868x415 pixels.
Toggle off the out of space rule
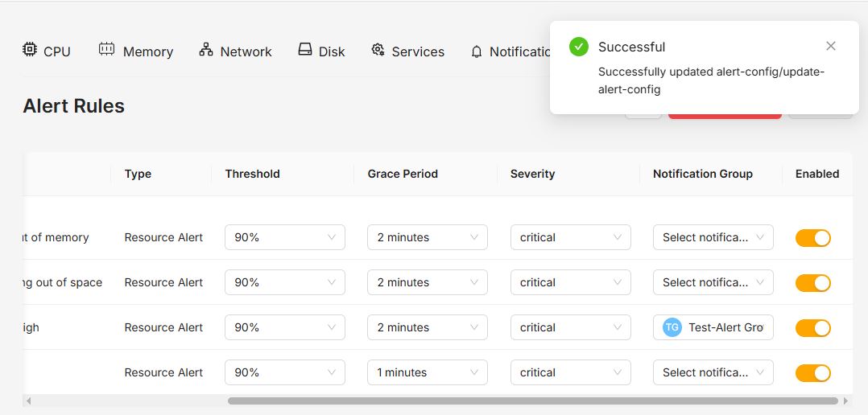tap(812, 283)
